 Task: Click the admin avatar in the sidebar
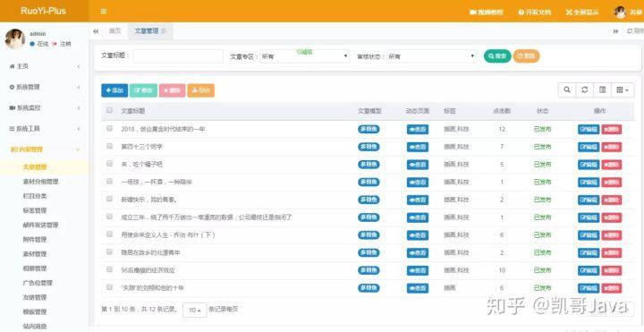(x=15, y=39)
